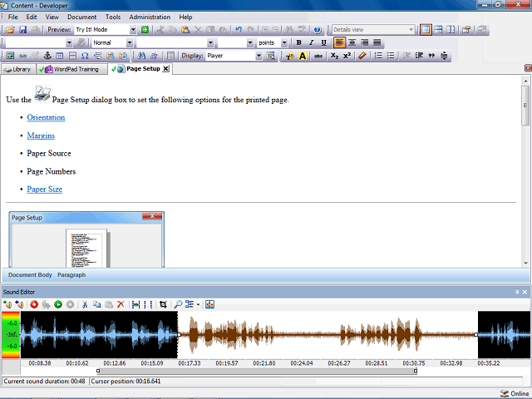Copy the selected audio in Sound Editor

(x=96, y=304)
